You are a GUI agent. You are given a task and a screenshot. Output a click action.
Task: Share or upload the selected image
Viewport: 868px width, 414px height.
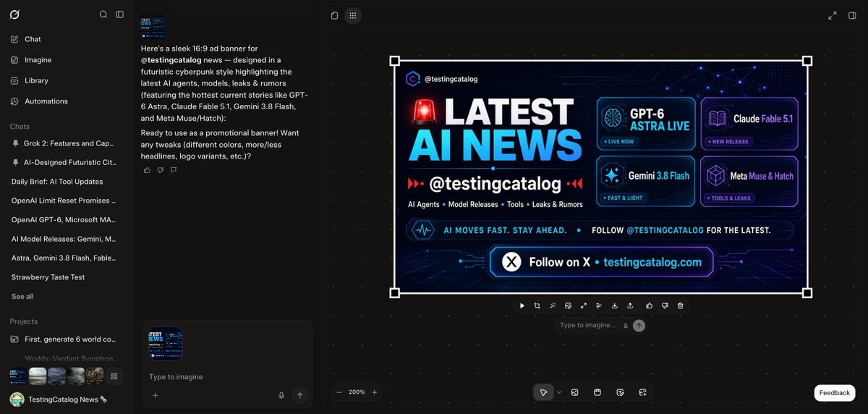tap(630, 305)
